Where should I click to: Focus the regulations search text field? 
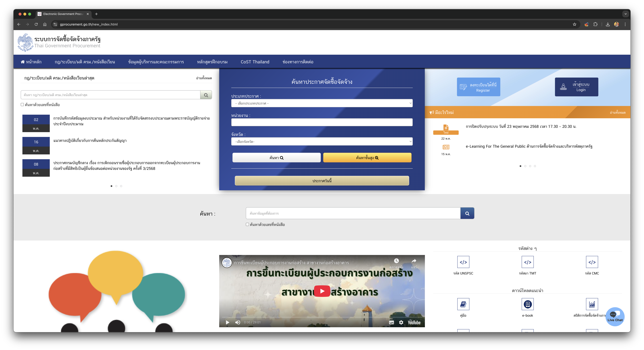point(111,95)
